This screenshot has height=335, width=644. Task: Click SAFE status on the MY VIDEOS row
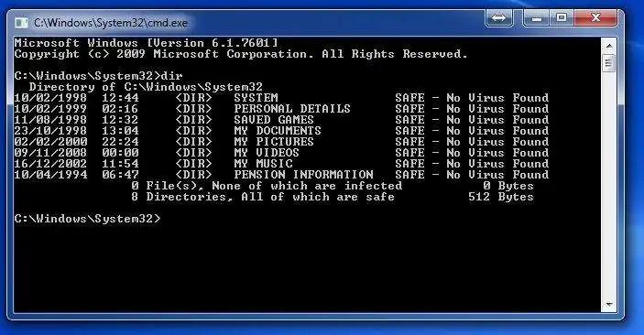click(x=409, y=153)
